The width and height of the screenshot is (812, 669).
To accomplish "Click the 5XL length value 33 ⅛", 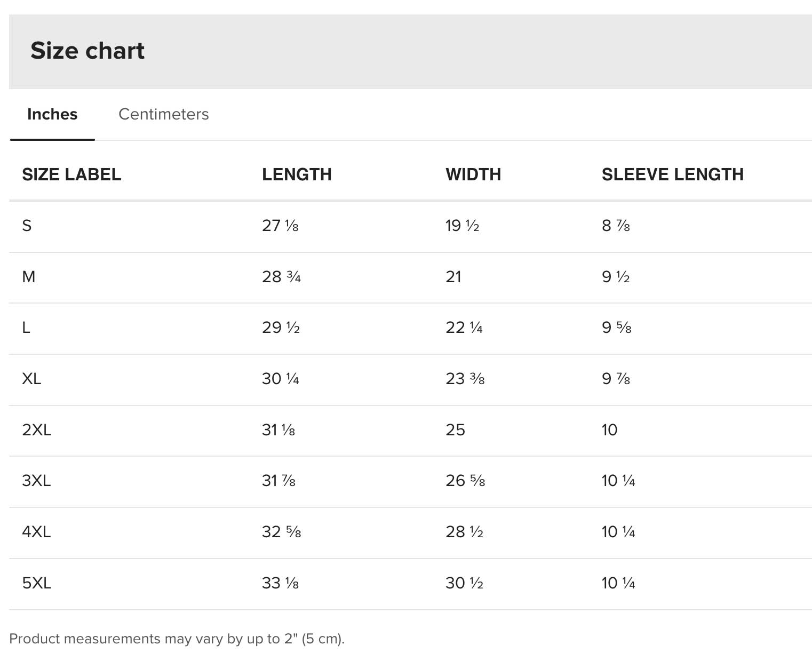I will [x=280, y=583].
